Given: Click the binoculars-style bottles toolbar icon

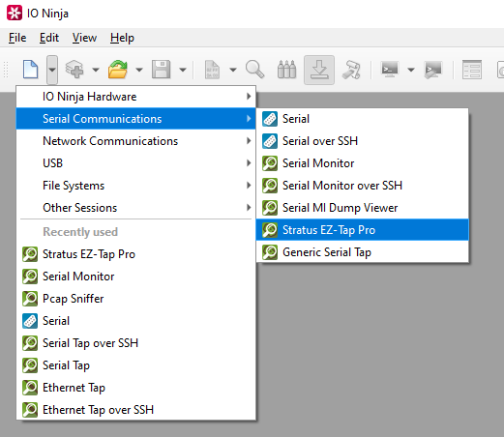Looking at the screenshot, I should pos(286,70).
